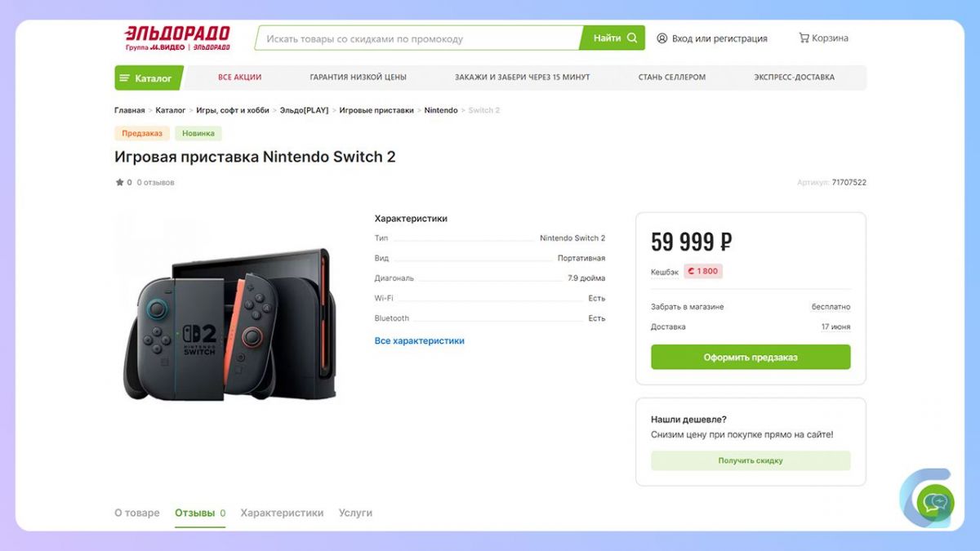This screenshot has width=980, height=551.
Task: Open the shopping cart icon Корзина
Action: click(804, 38)
